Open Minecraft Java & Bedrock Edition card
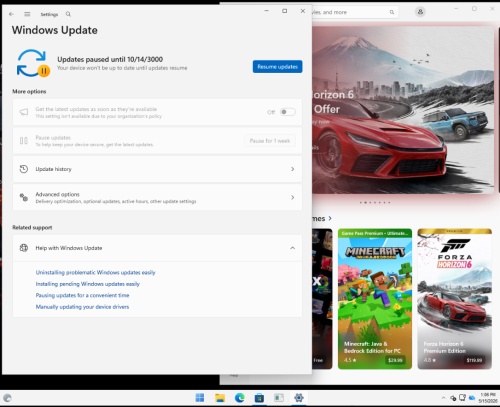The width and height of the screenshot is (500, 407). click(375, 299)
